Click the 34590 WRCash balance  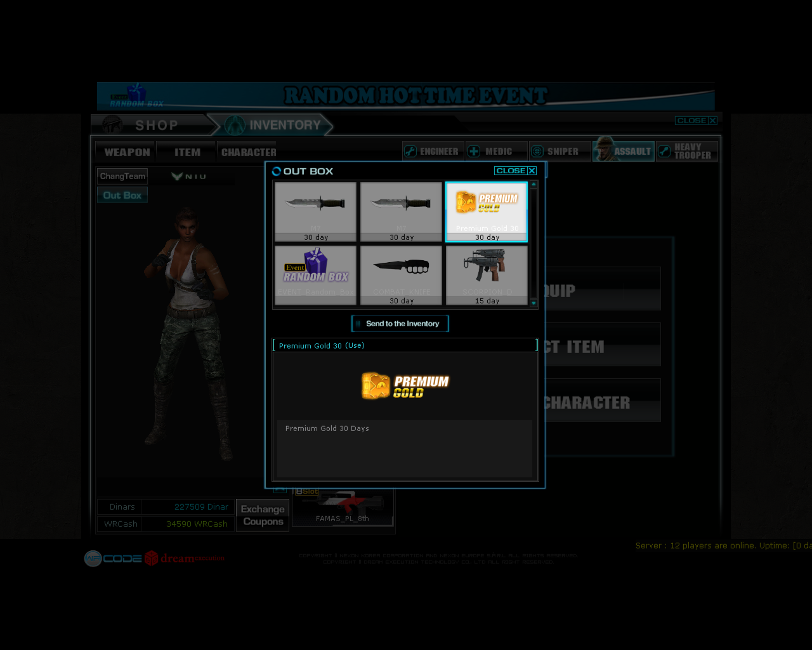pos(197,524)
